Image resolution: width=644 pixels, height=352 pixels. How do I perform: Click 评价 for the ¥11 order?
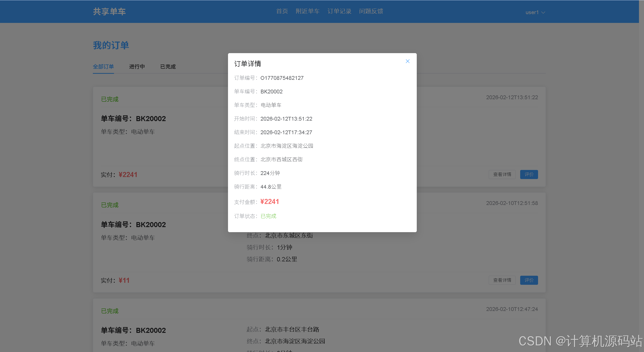(x=529, y=280)
